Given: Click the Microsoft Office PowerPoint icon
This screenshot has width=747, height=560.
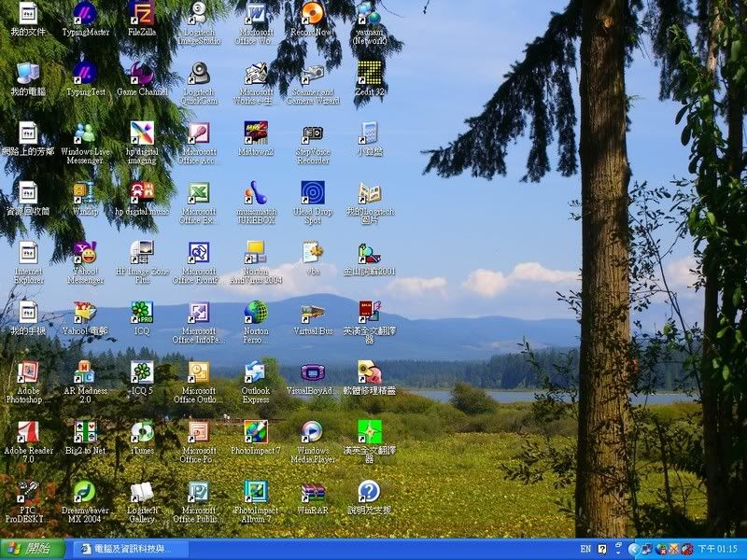Looking at the screenshot, I should pos(199,431).
